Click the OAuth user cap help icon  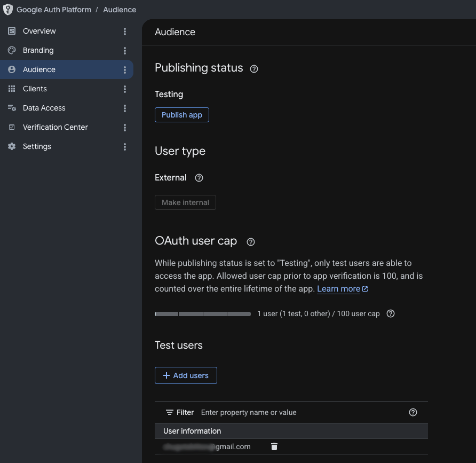250,242
